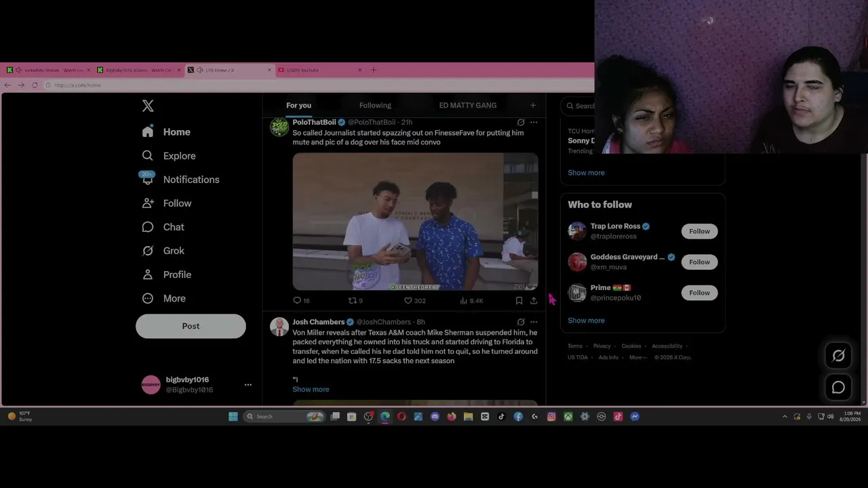Expand Josh Chambers post with Show more
Viewport: 868px width, 488px height.
click(311, 390)
